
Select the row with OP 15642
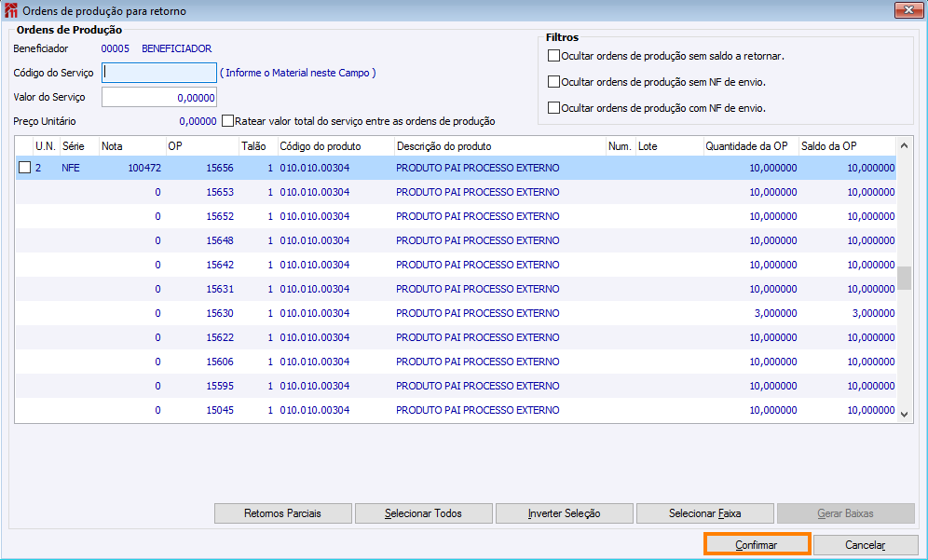(x=456, y=265)
